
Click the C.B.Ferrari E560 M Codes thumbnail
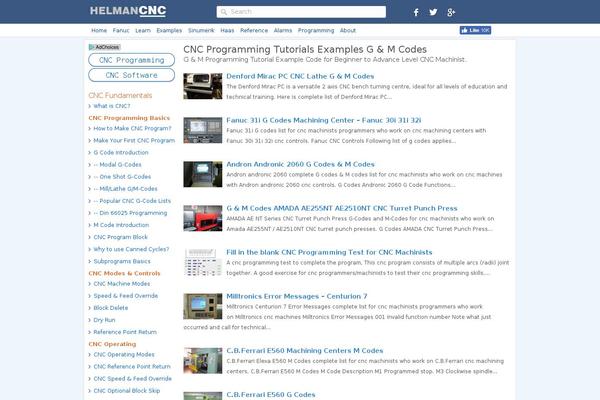[x=203, y=361]
